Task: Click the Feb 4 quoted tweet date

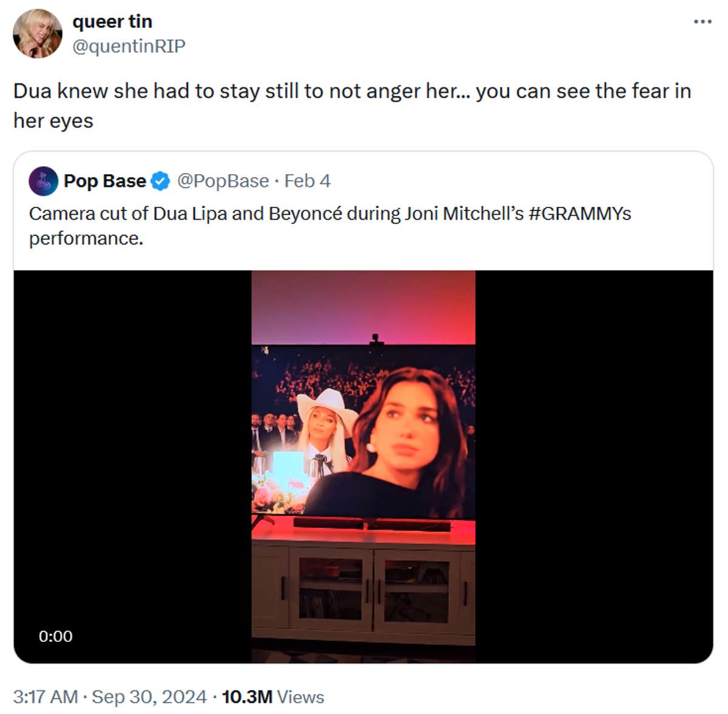Action: pos(308,180)
